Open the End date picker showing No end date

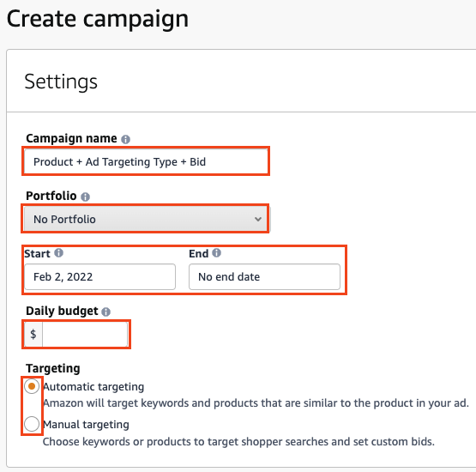pyautogui.click(x=264, y=276)
